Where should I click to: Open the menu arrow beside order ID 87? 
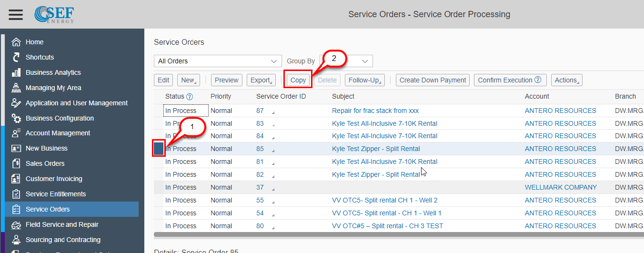click(x=273, y=112)
